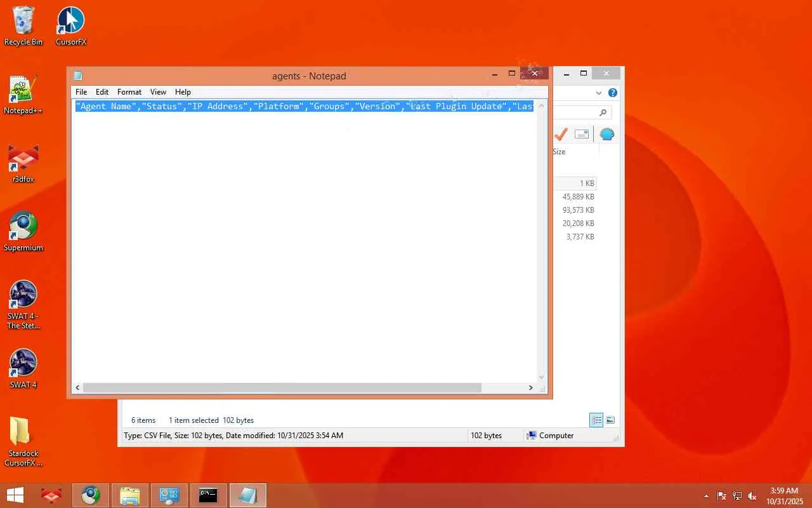
Task: Select the file row sized 20,208 KB
Action: [575, 224]
